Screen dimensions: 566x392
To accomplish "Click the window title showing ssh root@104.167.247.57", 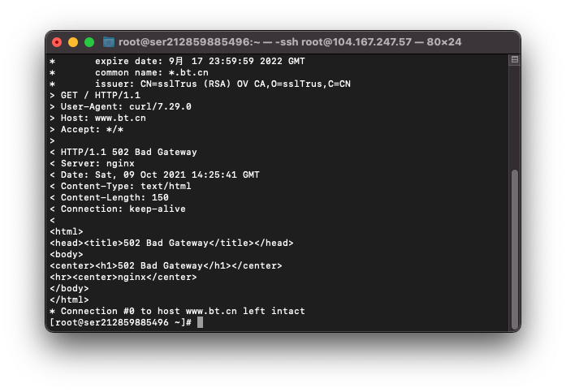I will click(x=290, y=42).
